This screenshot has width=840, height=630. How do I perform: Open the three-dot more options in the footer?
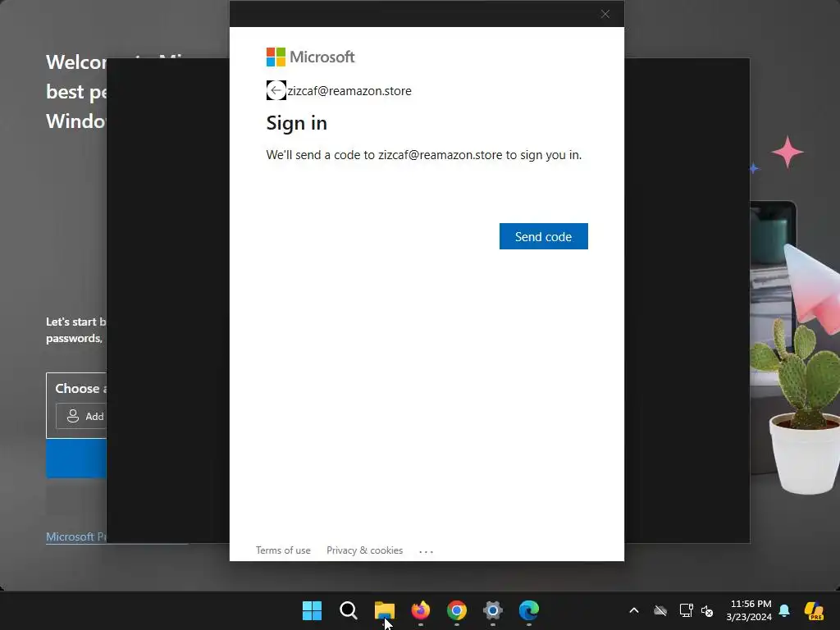point(426,550)
